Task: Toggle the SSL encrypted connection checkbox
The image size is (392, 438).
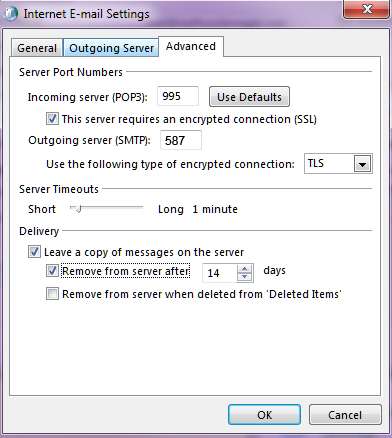Action: point(52,119)
